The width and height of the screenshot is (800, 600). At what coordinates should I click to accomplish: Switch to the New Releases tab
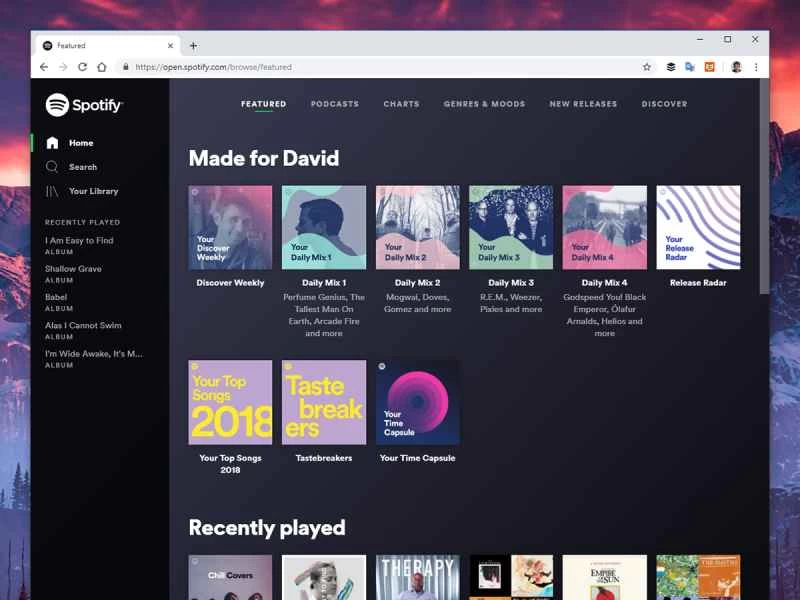(584, 104)
